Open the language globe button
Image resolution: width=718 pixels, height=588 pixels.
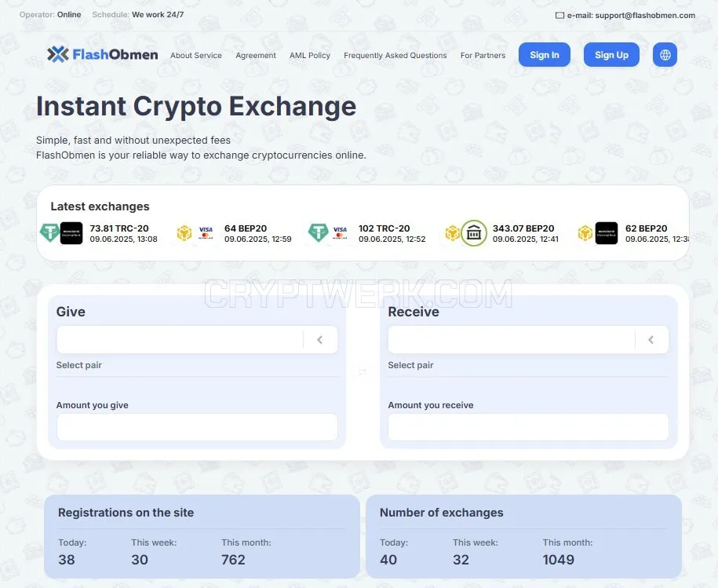pos(665,55)
